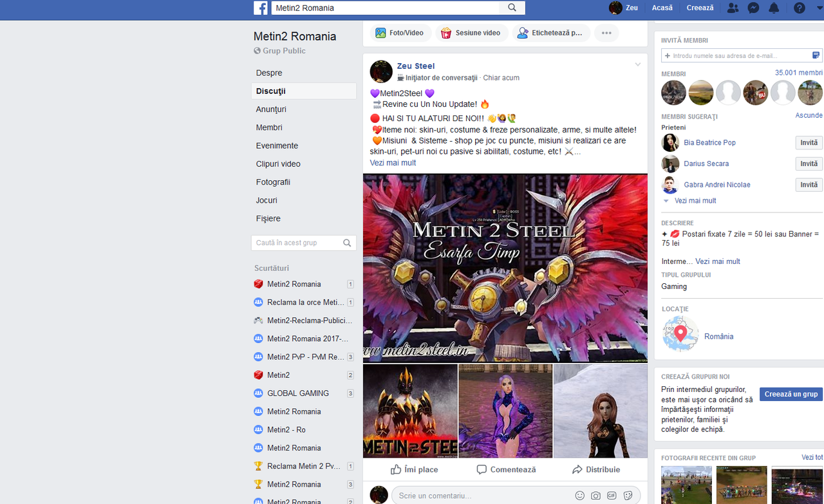Open Messenger chats from the top bar

[753, 8]
